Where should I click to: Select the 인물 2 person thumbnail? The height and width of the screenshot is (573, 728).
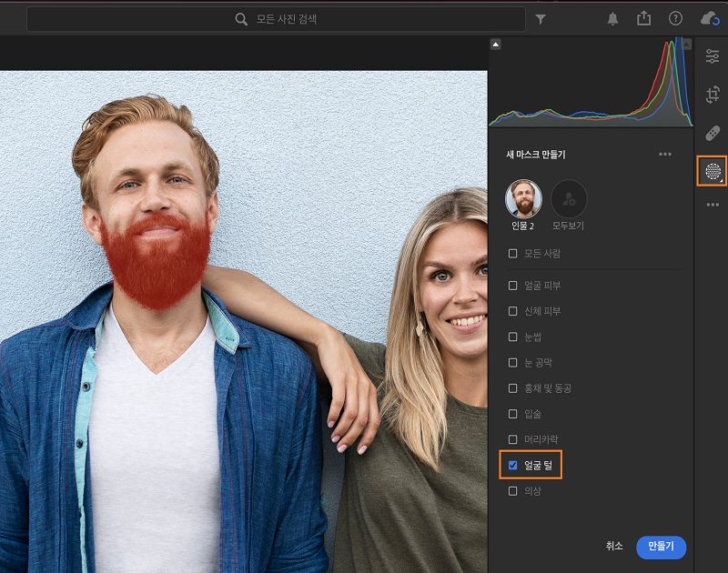point(523,199)
